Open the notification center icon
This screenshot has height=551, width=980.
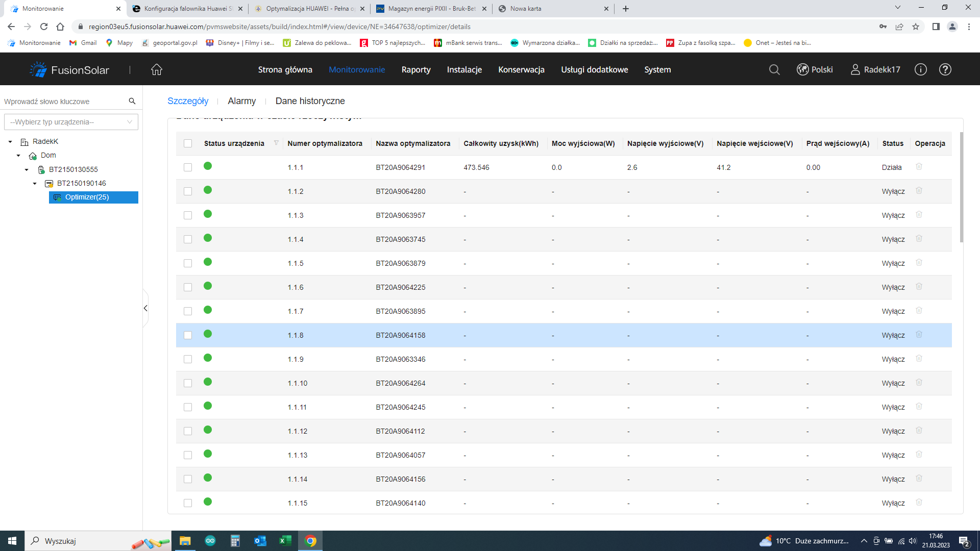pos(965,541)
